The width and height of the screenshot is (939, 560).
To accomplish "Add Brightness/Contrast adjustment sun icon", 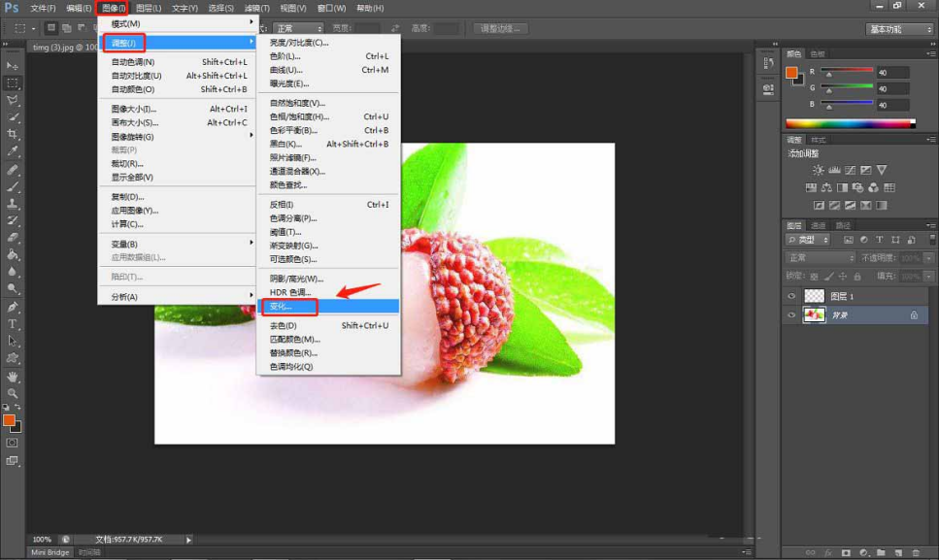I will [x=818, y=171].
